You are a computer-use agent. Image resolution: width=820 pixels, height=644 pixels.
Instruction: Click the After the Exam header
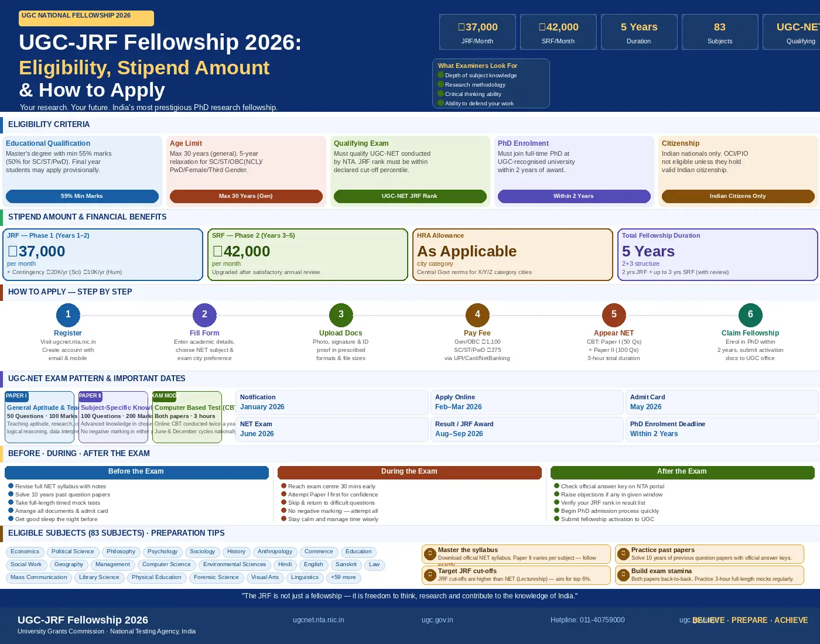click(682, 472)
